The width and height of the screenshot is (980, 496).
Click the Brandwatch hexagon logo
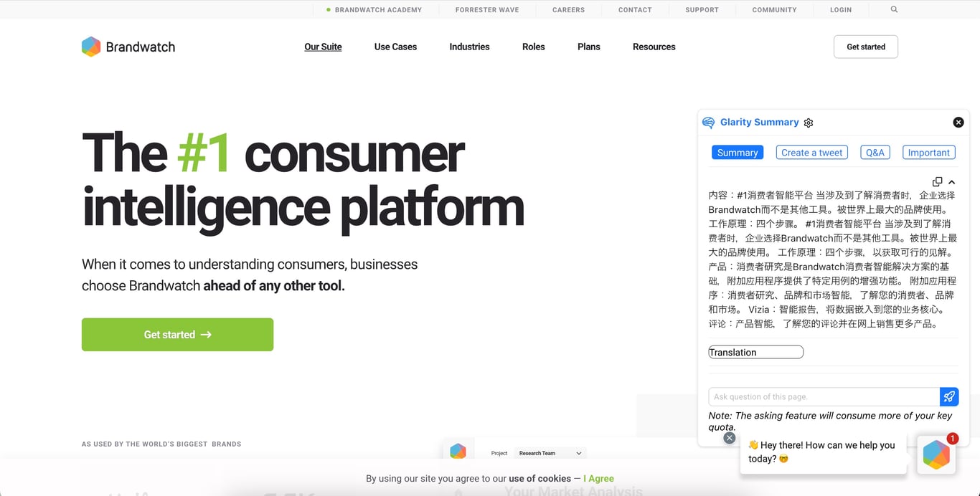pyautogui.click(x=91, y=47)
